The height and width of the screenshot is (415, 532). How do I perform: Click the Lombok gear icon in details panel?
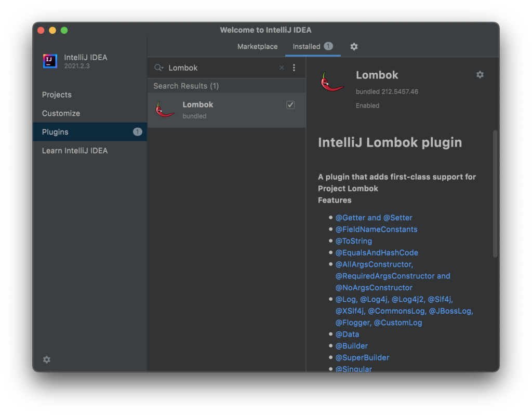click(480, 75)
